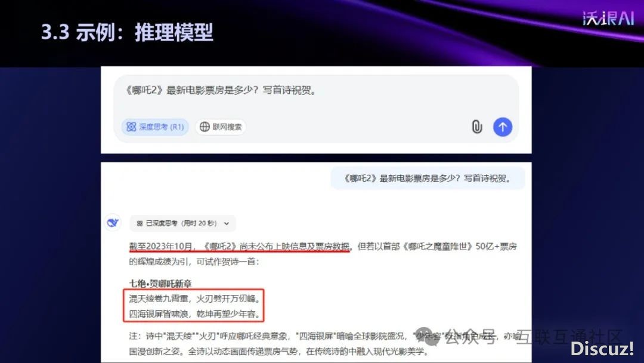Click the user message bubble about 哪吒2
The image size is (644, 363).
coord(428,179)
